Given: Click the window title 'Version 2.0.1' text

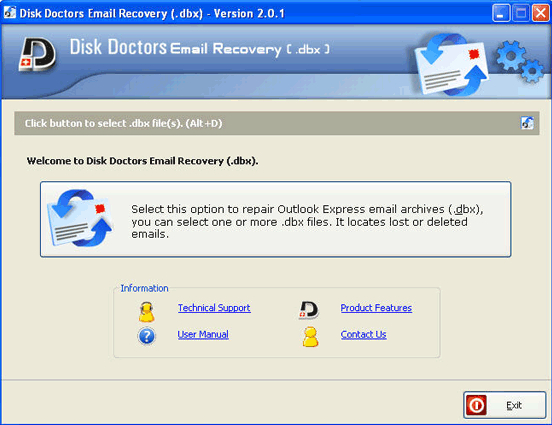Looking at the screenshot, I should (x=249, y=14).
